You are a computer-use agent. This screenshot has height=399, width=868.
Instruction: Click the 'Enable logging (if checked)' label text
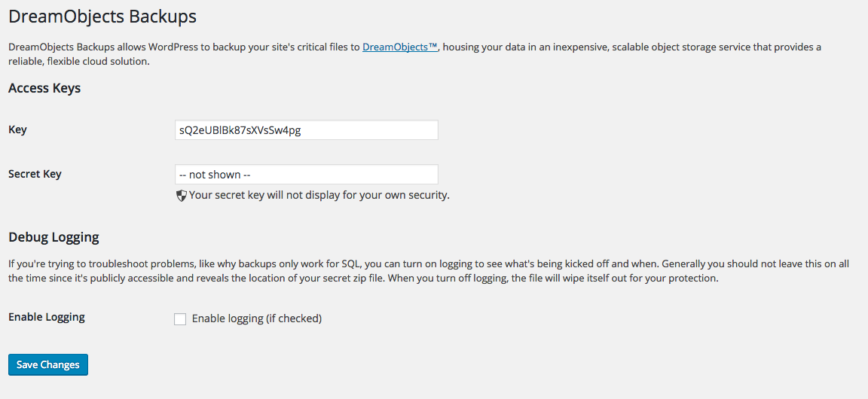coord(257,318)
